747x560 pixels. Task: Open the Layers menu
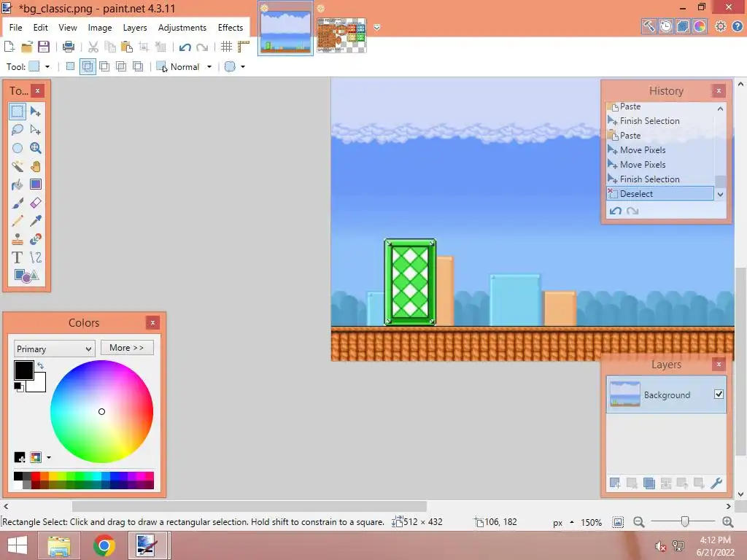tap(135, 28)
